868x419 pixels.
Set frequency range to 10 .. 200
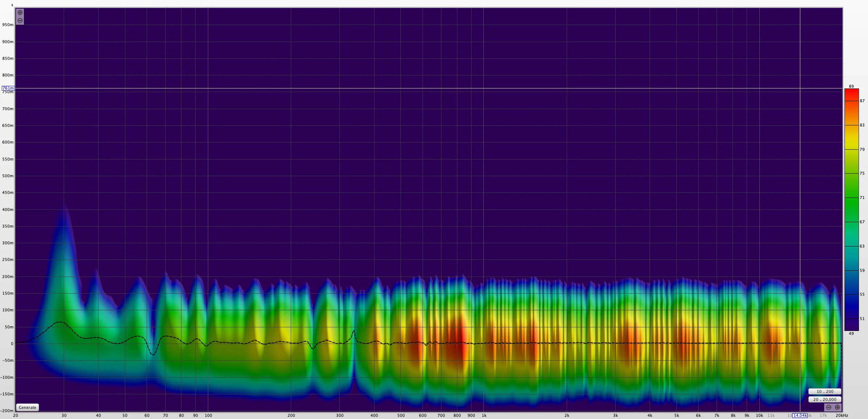pyautogui.click(x=825, y=391)
